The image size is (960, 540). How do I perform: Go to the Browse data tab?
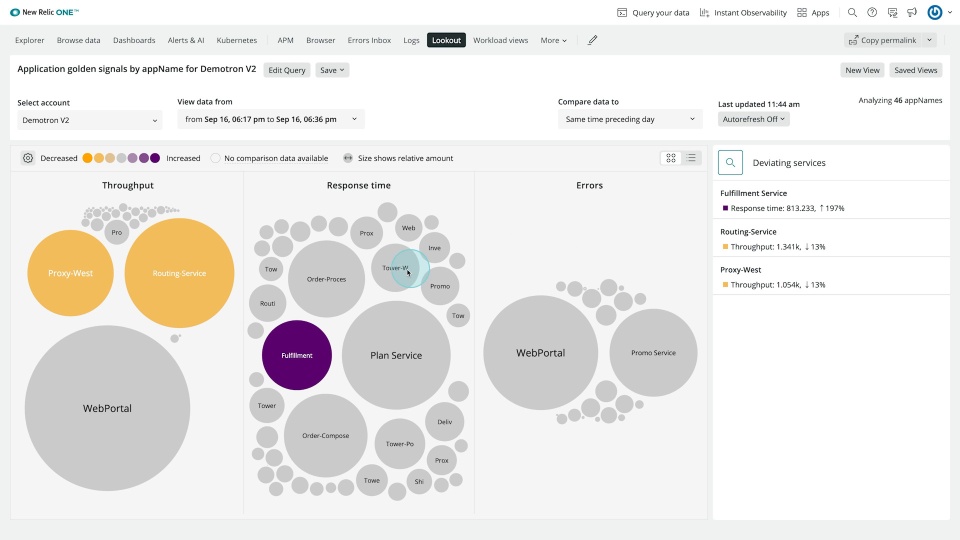pyautogui.click(x=78, y=40)
